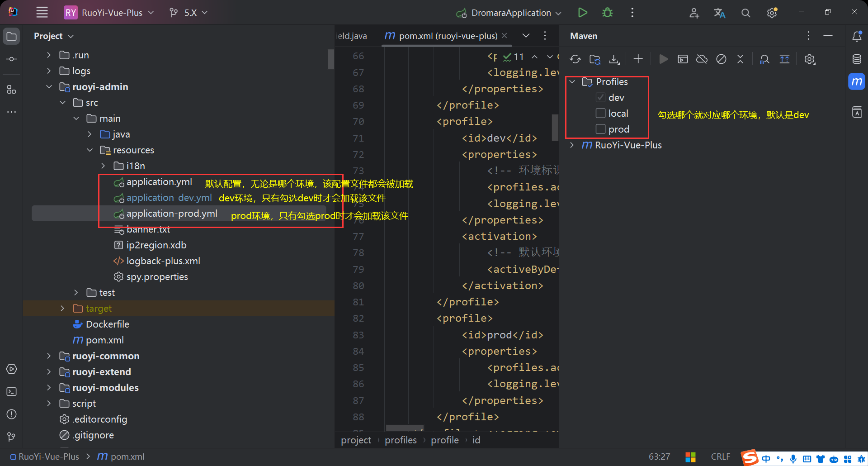Enable the prod Maven profile checkbox
868x466 pixels.
pos(600,129)
